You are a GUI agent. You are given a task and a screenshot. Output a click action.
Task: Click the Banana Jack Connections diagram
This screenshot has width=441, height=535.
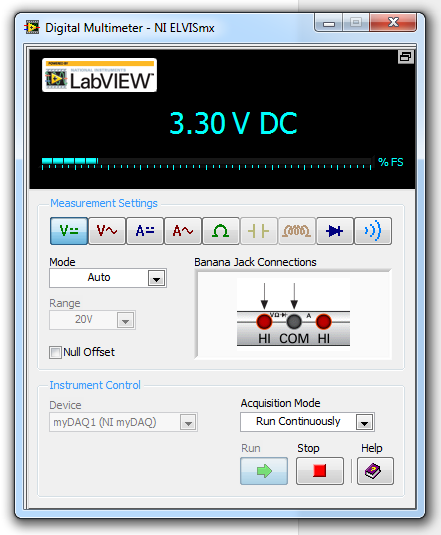tap(293, 314)
